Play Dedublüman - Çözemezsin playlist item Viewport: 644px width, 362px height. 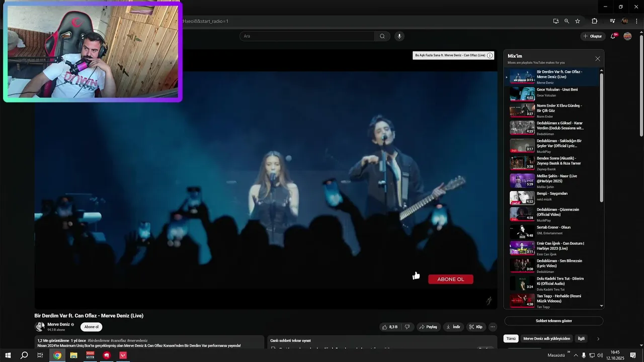(x=553, y=214)
